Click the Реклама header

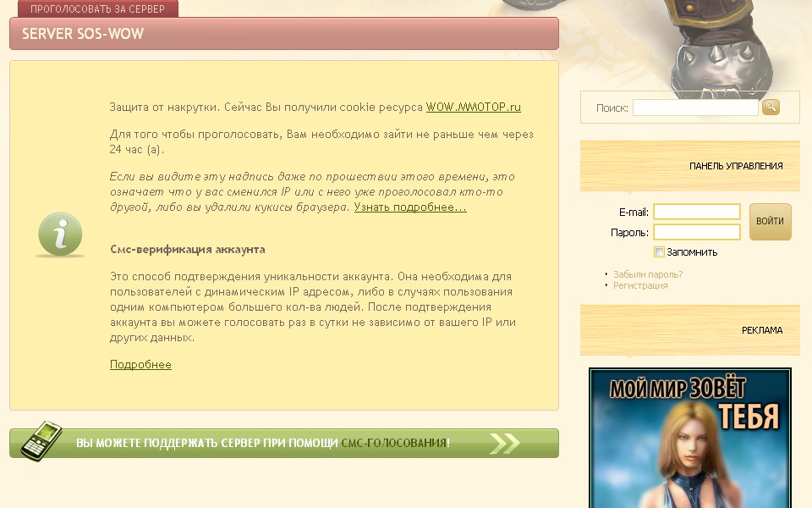(690, 330)
